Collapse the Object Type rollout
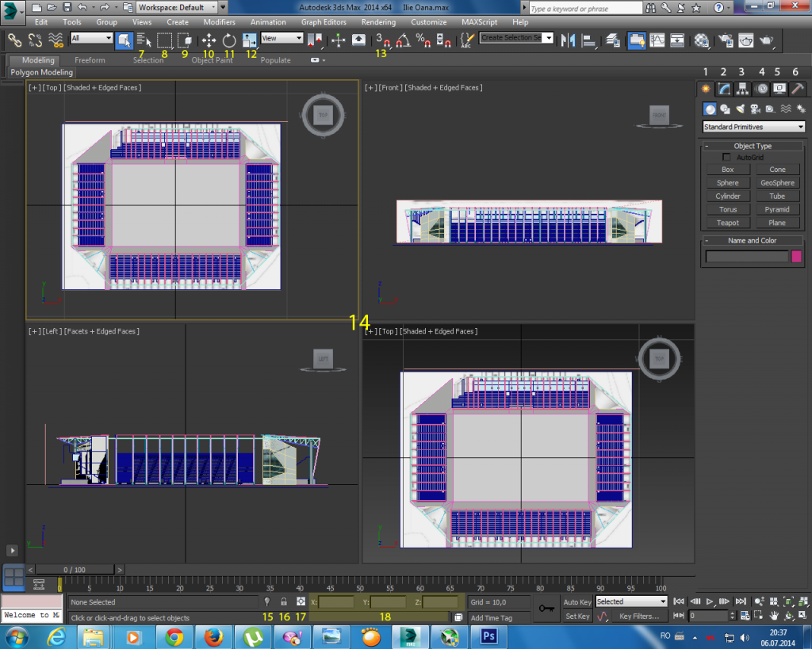 pyautogui.click(x=753, y=146)
